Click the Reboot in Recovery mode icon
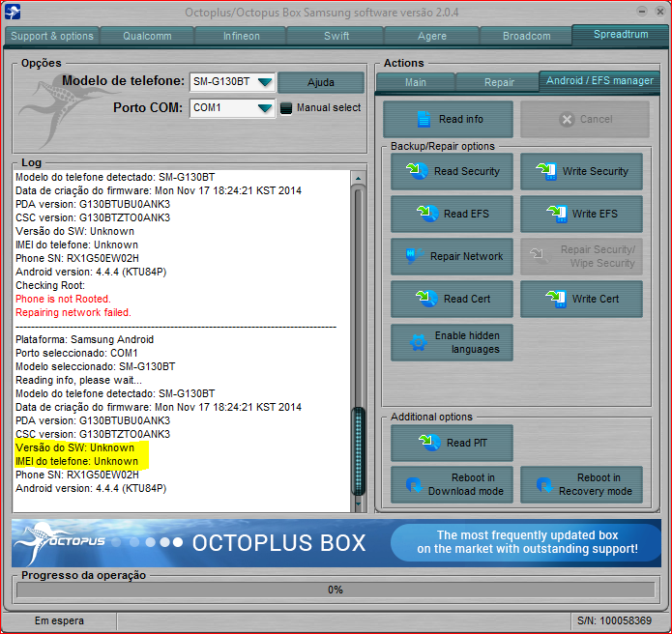The height and width of the screenshot is (634, 672). point(544,484)
